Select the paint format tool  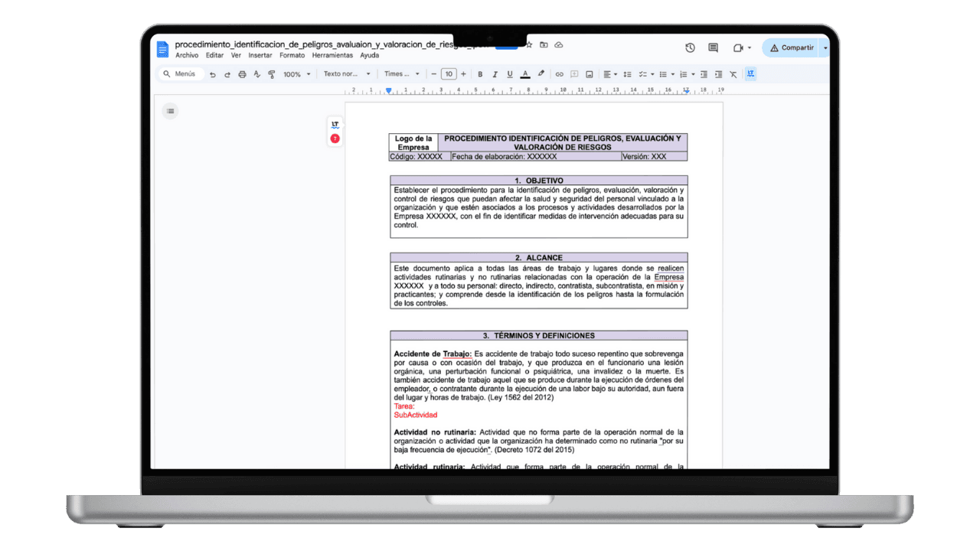point(271,73)
